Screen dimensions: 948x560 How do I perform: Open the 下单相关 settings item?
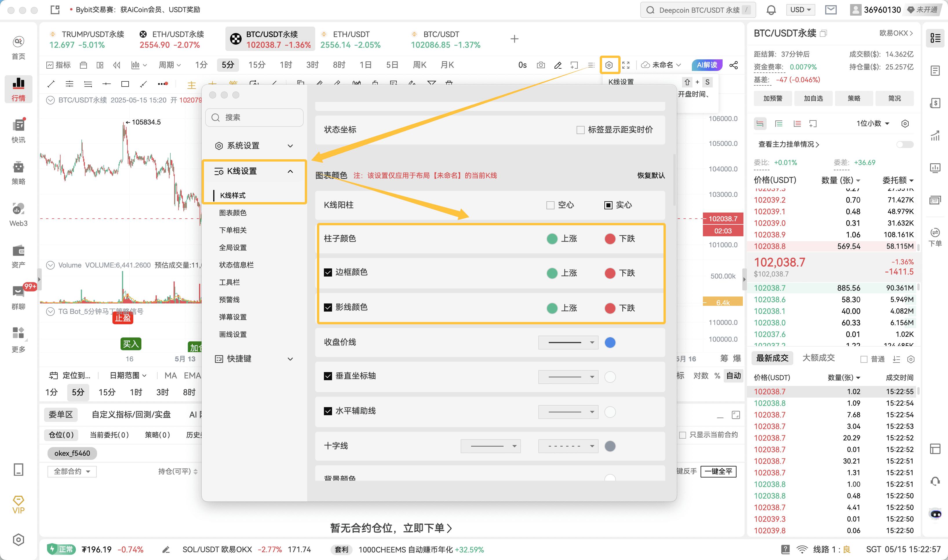[x=233, y=230]
